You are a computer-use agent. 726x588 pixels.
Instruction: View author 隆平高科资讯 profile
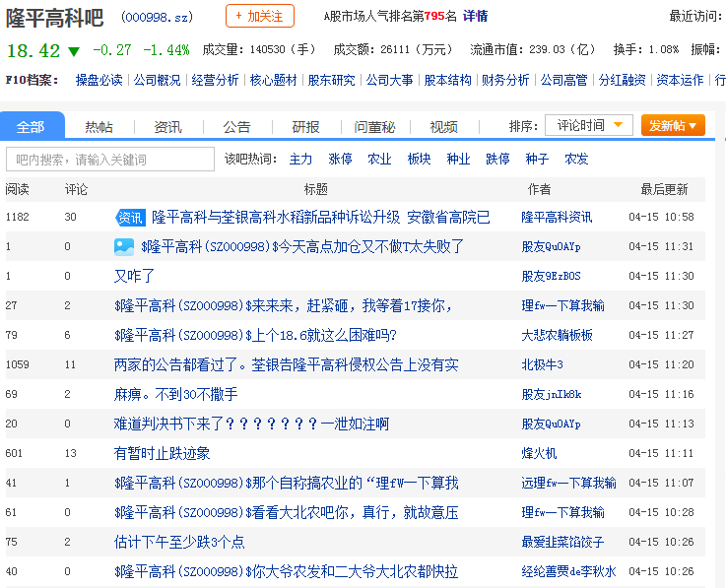point(557,217)
